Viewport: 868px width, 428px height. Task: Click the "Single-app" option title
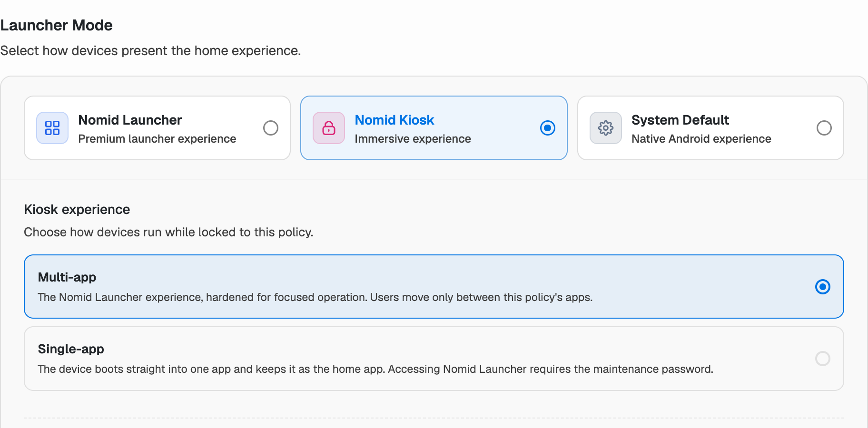71,349
